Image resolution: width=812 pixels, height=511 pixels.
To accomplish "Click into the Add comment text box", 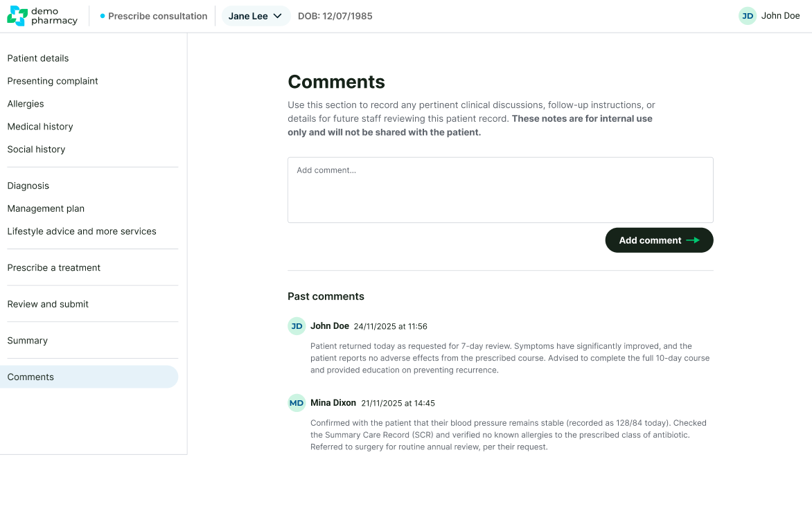I will tap(500, 190).
